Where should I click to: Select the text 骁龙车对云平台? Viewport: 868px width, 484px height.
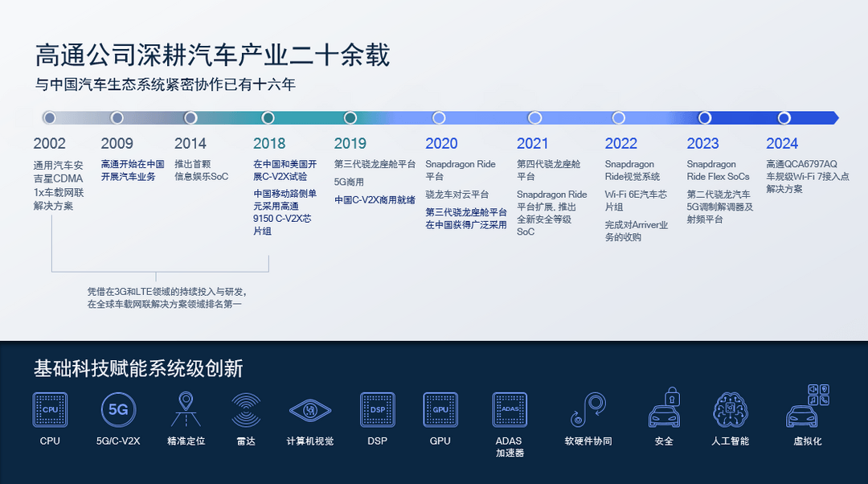click(x=457, y=195)
